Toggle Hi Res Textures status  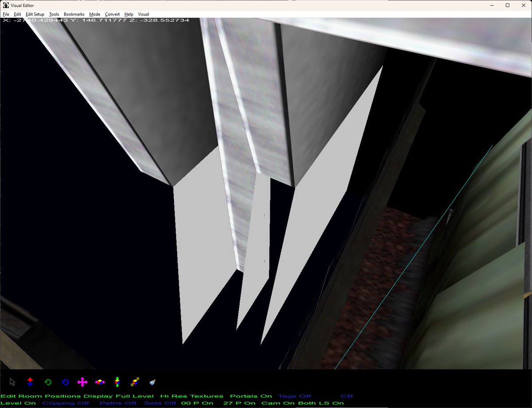(192, 396)
